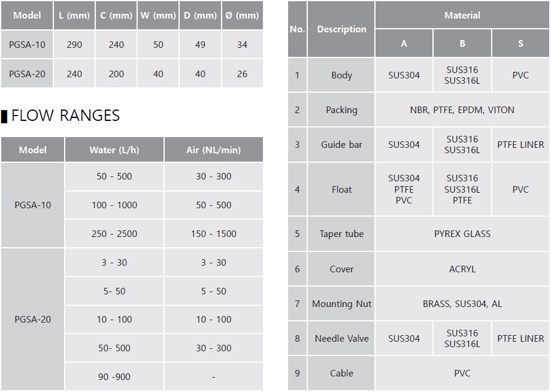551x392 pixels.
Task: Select the PYREX GLASS material cell
Action: click(x=462, y=234)
